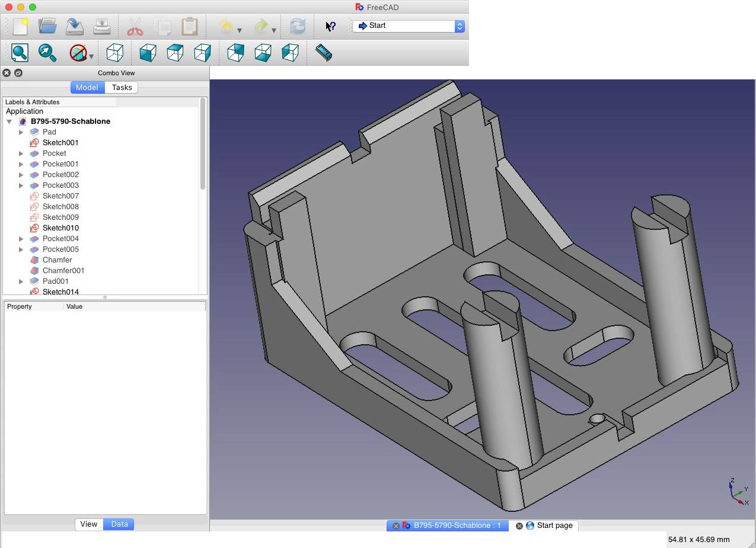The height and width of the screenshot is (548, 756).
Task: Activate the Measure distance ruler tool
Action: pos(323,53)
